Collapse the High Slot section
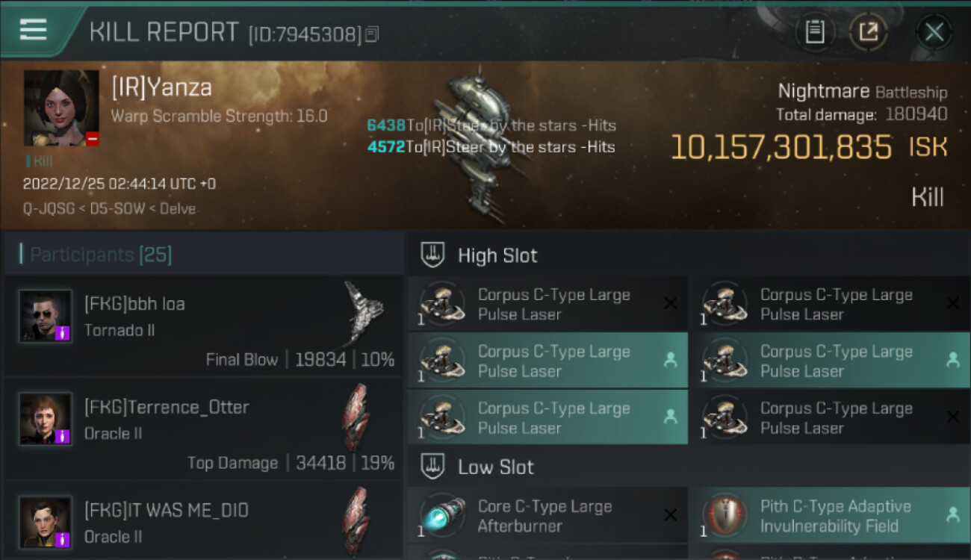Viewport: 971px width, 560px height. coord(497,255)
